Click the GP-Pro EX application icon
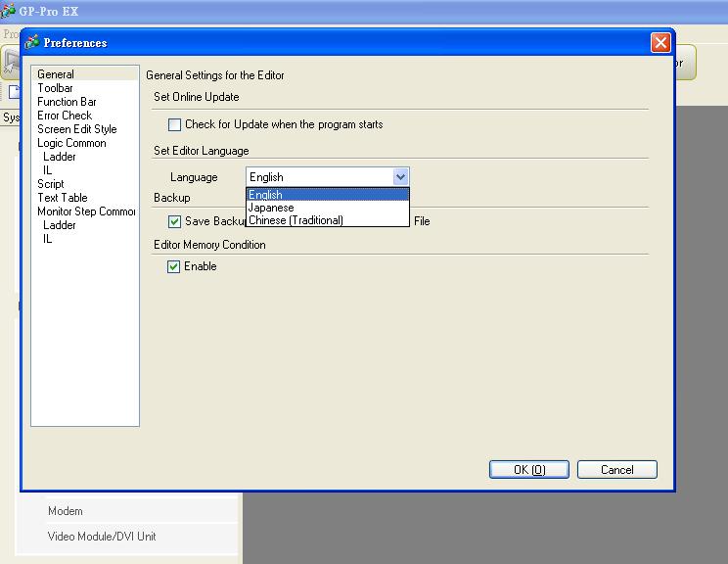728x564 pixels. [x=9, y=10]
